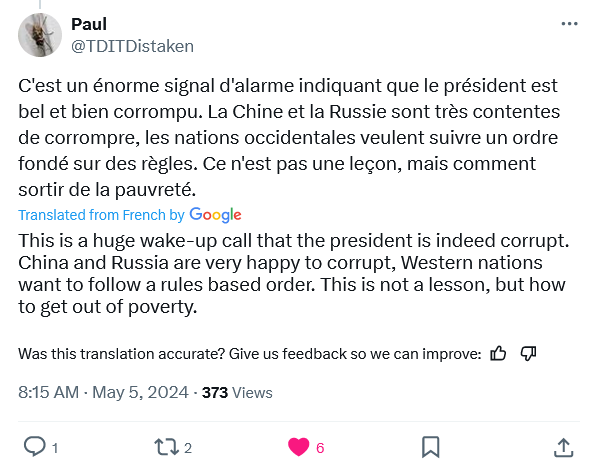The width and height of the screenshot is (598, 473).
Task: Open the @TDITDistaken handle link
Action: 132,47
